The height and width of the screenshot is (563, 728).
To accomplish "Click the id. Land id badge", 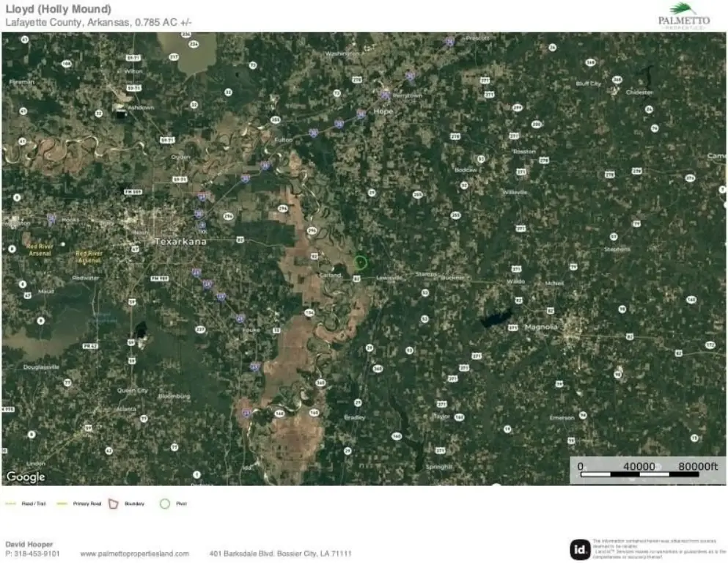I will coord(580,550).
